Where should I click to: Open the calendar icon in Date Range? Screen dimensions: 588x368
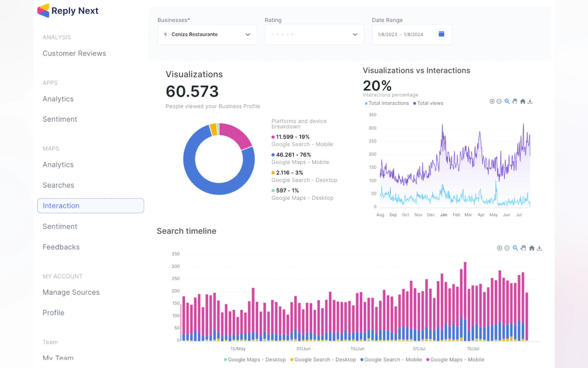pyautogui.click(x=441, y=34)
